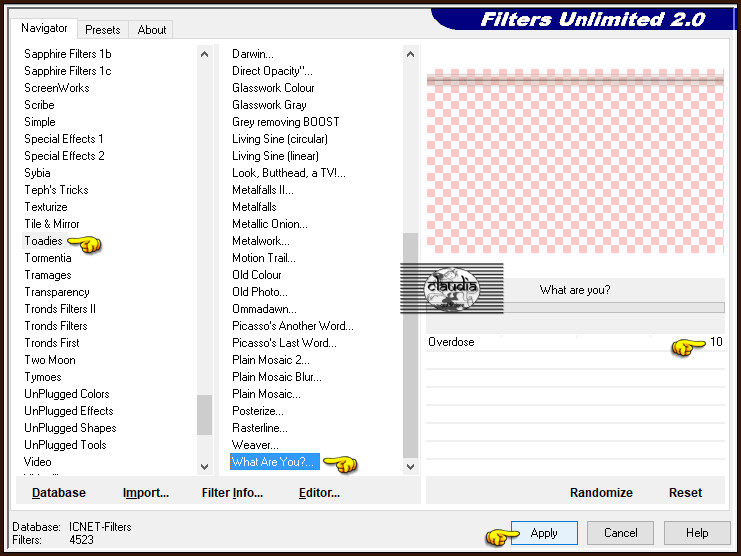Switch to the Presets tab

click(x=103, y=30)
